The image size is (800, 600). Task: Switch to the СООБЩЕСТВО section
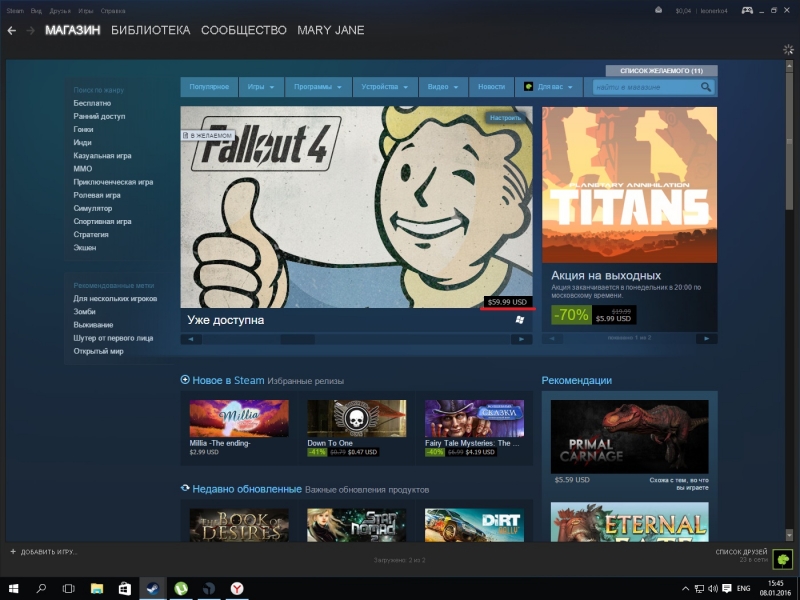coord(244,31)
